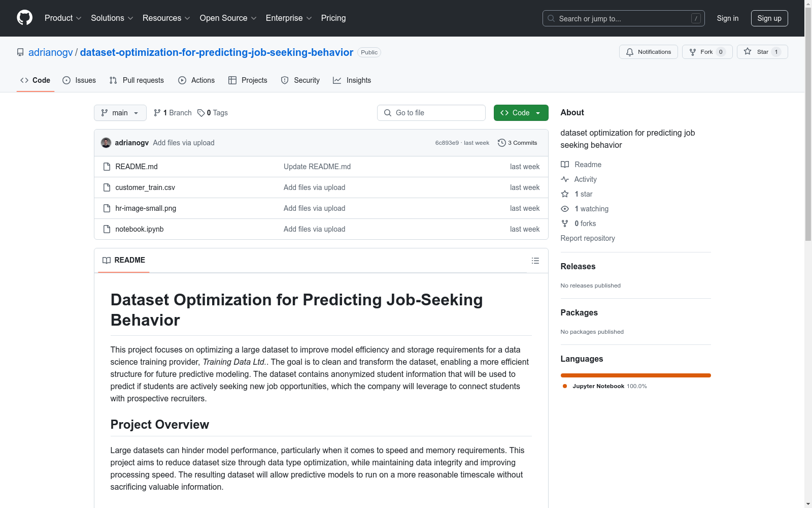The height and width of the screenshot is (508, 812).
Task: Open notebook.ipynb
Action: [140, 229]
